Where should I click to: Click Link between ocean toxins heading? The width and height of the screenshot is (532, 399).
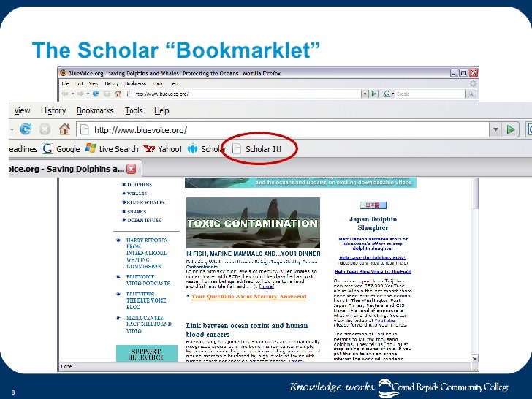point(247,330)
